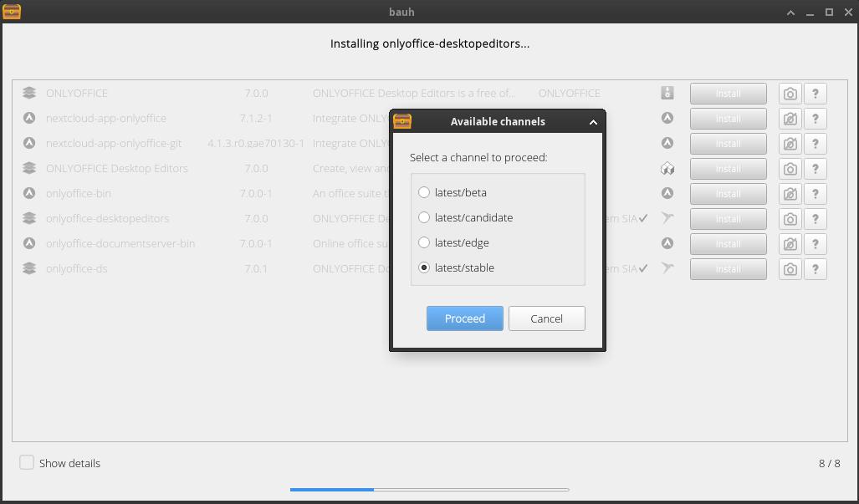This screenshot has height=504, width=859.
Task: Click Install for nextcloud-app-onlyoffice-git
Action: point(728,144)
